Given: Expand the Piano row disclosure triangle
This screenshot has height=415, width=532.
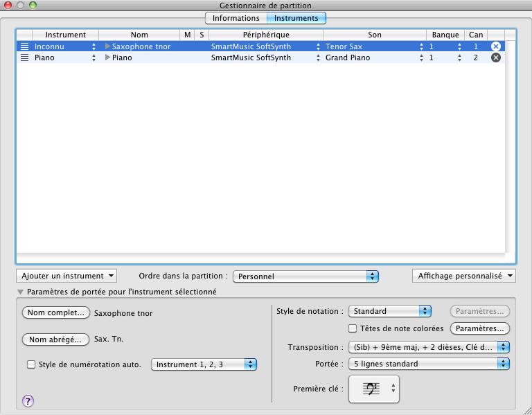Looking at the screenshot, I should click(x=107, y=58).
